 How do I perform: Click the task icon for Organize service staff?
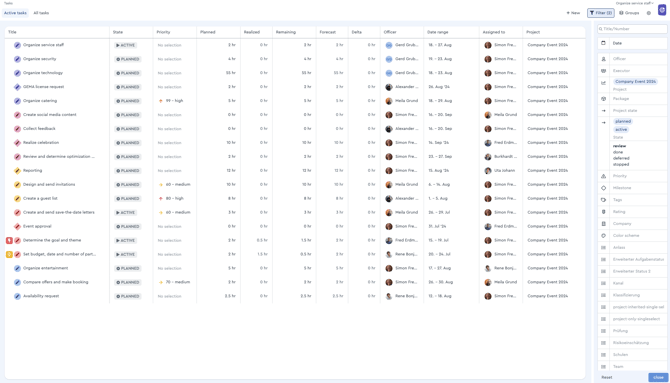[17, 45]
